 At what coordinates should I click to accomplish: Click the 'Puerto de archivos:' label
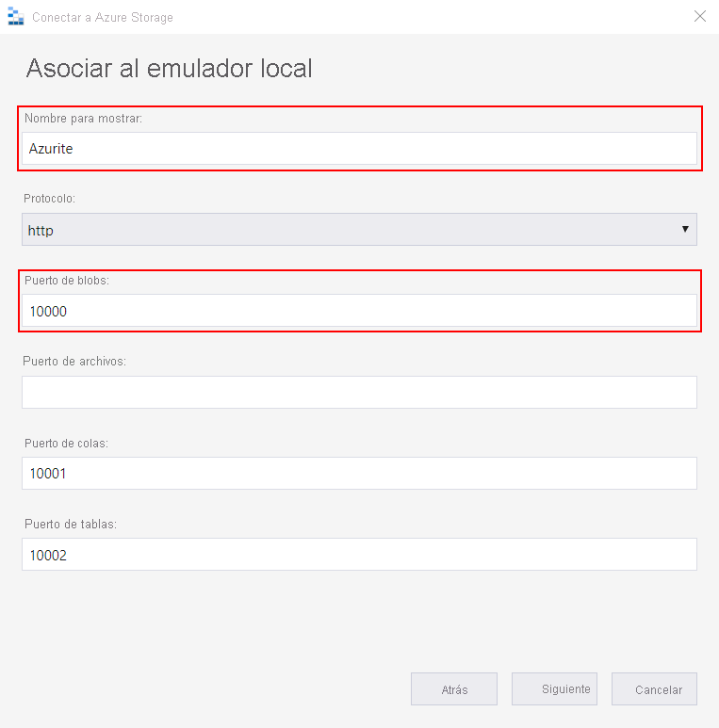coord(74,362)
